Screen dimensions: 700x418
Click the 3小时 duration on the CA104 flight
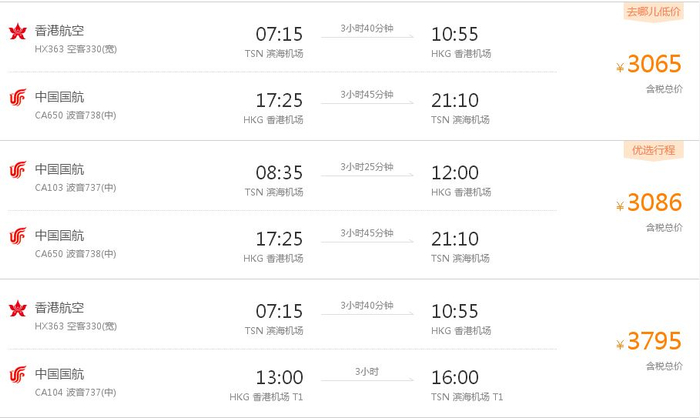click(366, 372)
